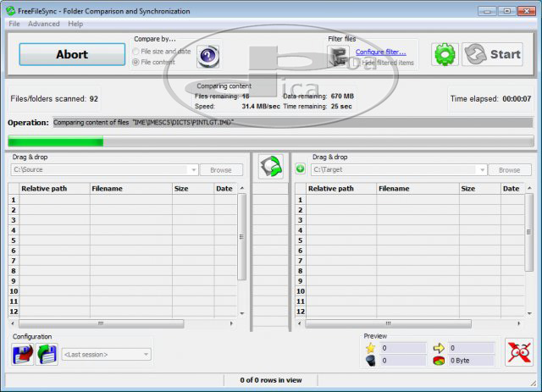Viewport: 542px width, 392px height.
Task: Select 'File size and date' option
Action: 136,52
